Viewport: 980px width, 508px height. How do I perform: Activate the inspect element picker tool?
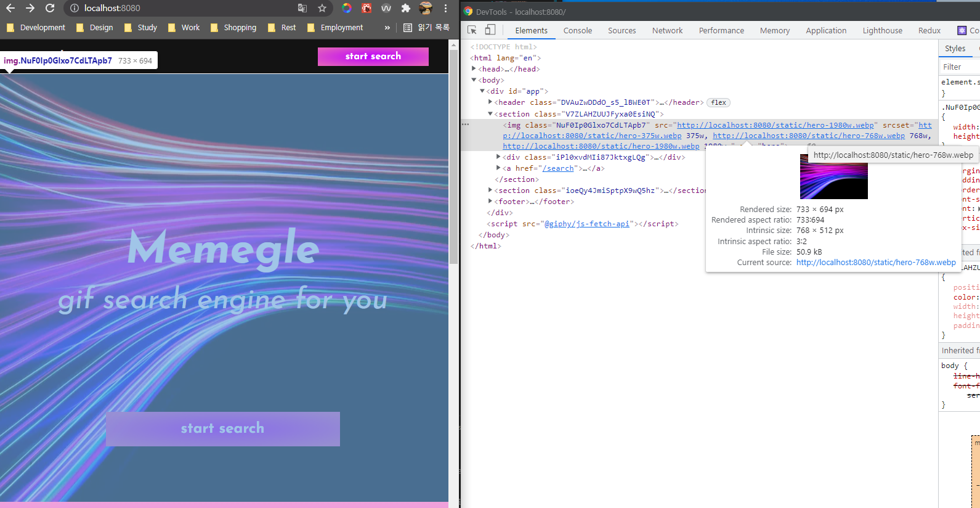pyautogui.click(x=472, y=30)
